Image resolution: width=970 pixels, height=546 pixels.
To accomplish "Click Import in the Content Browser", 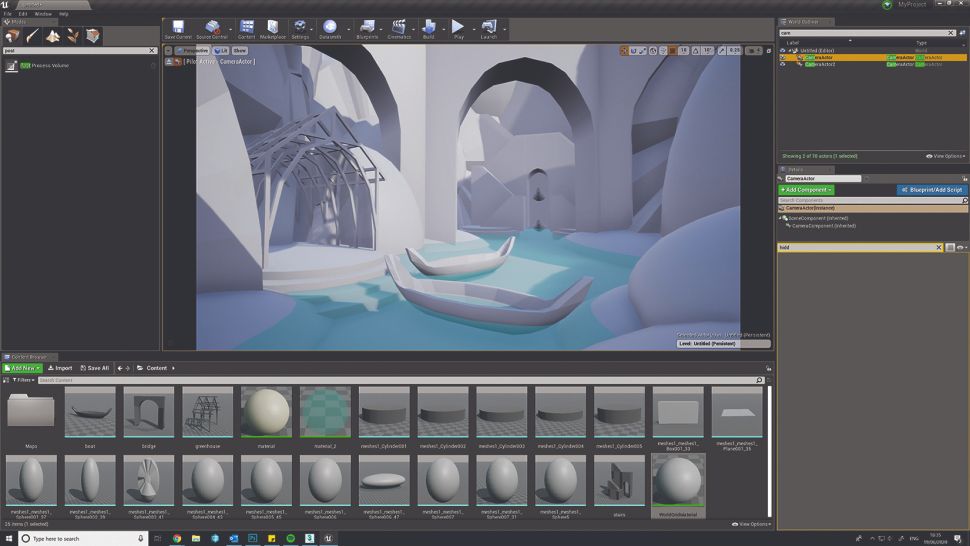I will pyautogui.click(x=59, y=368).
